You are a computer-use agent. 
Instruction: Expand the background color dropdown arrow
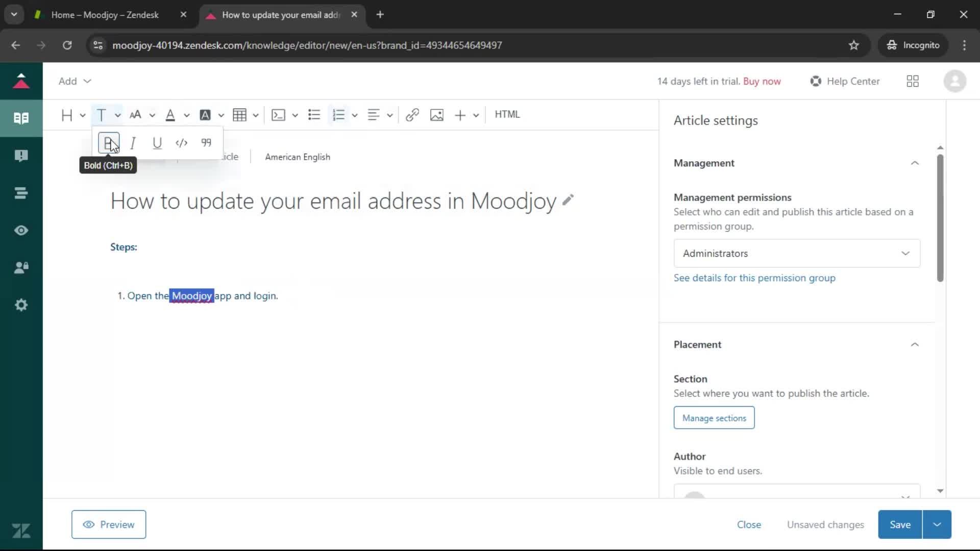pos(221,116)
